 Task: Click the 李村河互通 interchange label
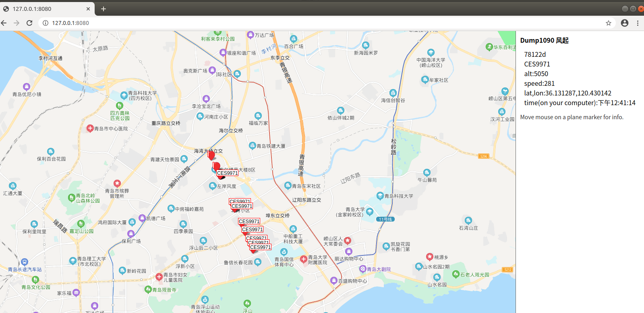[50, 58]
